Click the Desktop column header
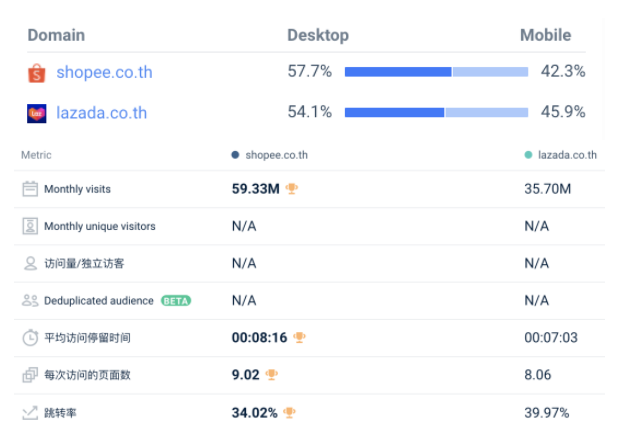Image resolution: width=628 pixels, height=446 pixels. (318, 35)
